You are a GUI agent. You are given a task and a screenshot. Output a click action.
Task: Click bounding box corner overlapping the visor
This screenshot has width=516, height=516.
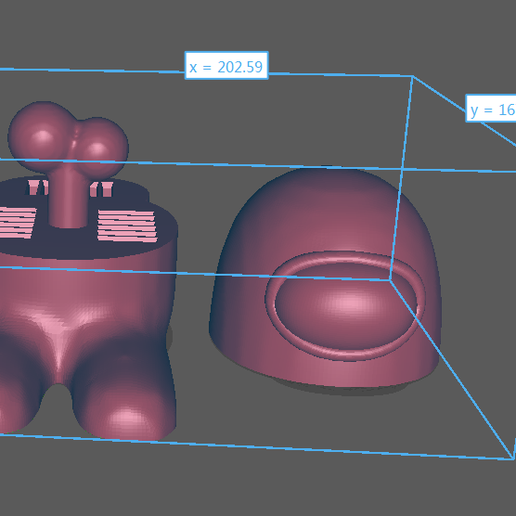click(x=390, y=280)
